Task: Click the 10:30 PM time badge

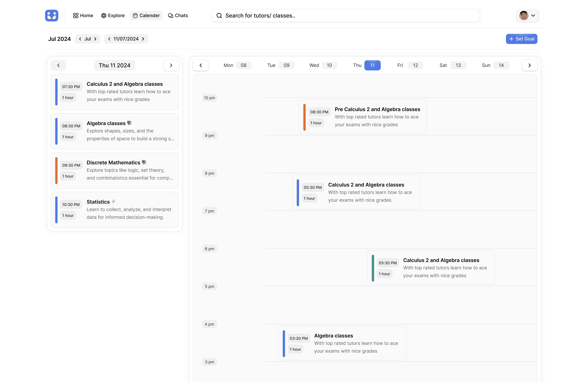Action: [x=71, y=205]
